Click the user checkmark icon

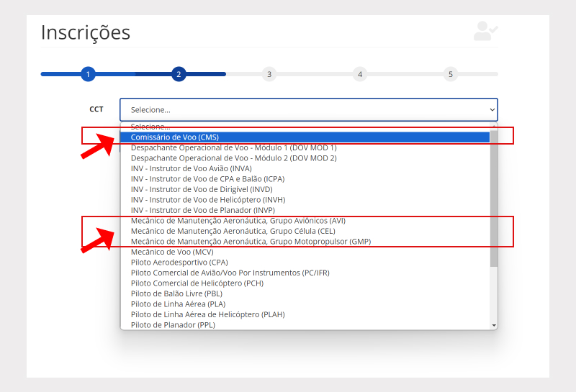[485, 31]
